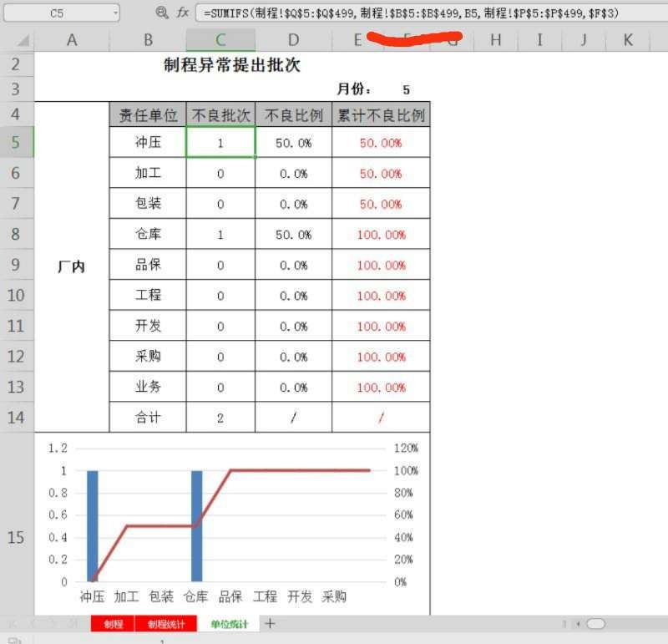Select row 4 header
The width and height of the screenshot is (668, 644).
[16, 114]
